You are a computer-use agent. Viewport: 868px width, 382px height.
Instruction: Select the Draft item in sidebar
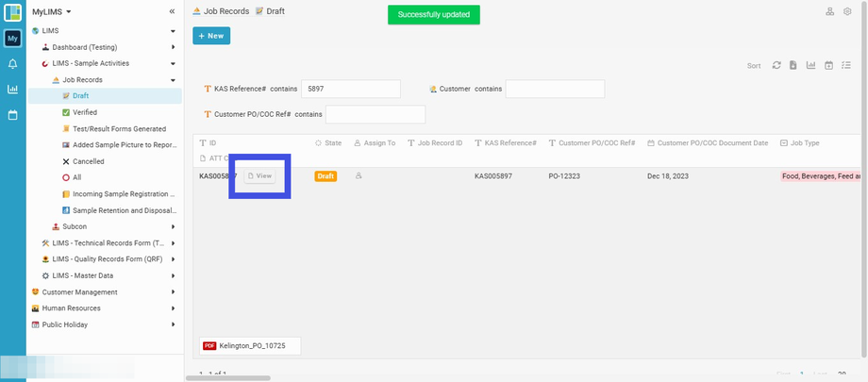point(105,96)
